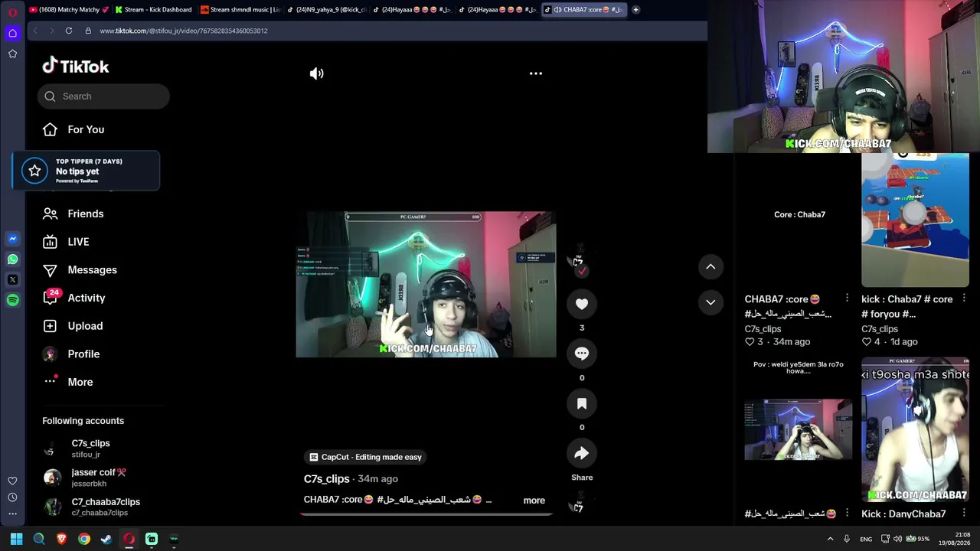Open the comments speech-bubble button
Screen dimensions: 980x551
click(582, 354)
